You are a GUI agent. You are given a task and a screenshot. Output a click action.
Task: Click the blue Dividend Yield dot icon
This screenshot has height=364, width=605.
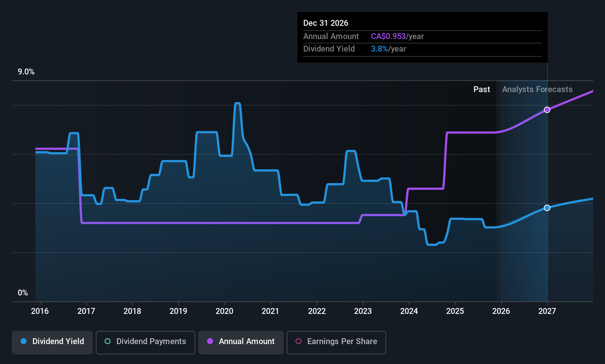point(24,342)
